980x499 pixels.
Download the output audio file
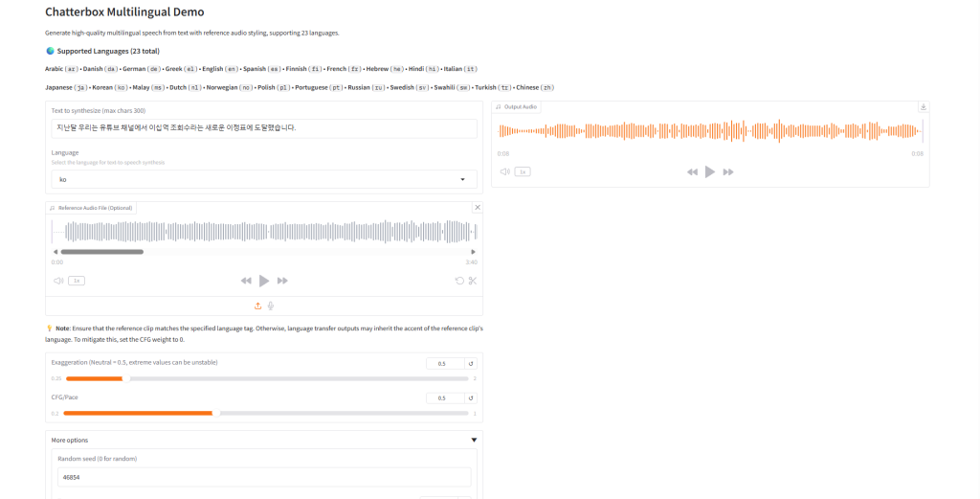(923, 107)
